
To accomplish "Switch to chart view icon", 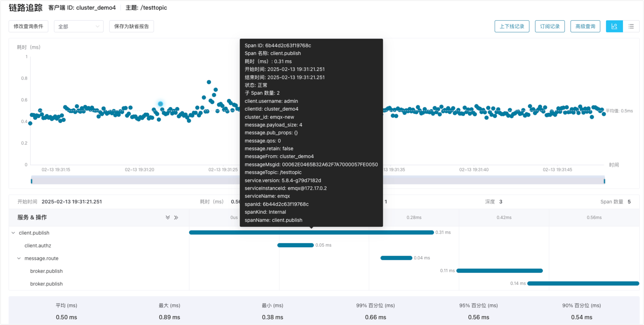I will (614, 26).
